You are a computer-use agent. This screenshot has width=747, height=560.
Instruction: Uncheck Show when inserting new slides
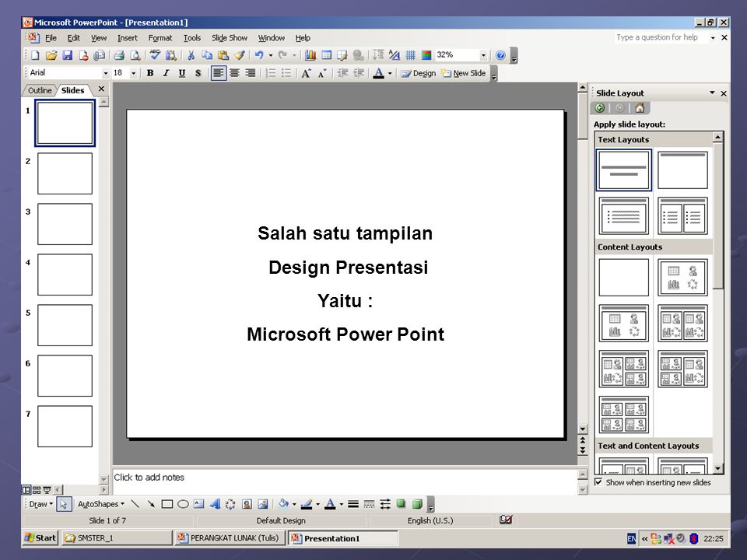tap(598, 482)
